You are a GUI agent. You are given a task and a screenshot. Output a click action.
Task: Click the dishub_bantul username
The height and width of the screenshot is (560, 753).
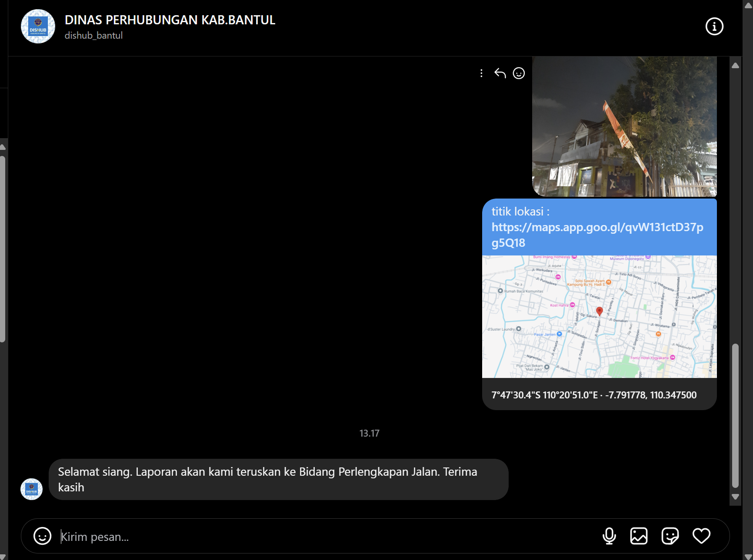(x=93, y=36)
